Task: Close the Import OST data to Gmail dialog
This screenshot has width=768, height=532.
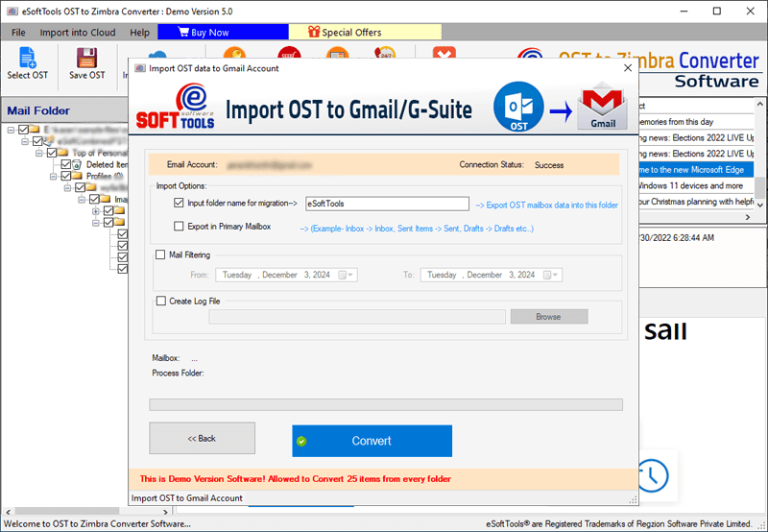Action: (628, 68)
